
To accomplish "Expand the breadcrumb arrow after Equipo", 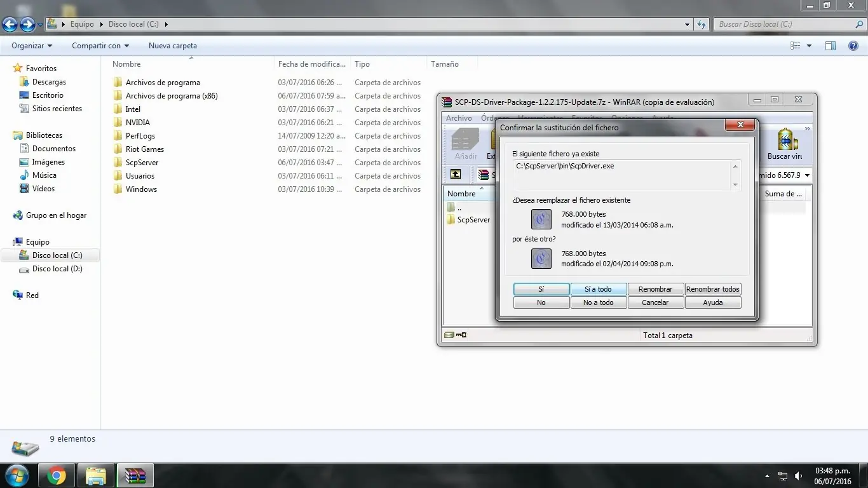I will pos(100,25).
